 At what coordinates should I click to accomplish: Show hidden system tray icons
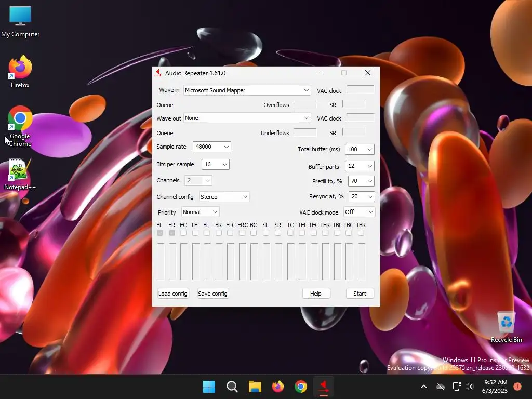[x=424, y=387]
